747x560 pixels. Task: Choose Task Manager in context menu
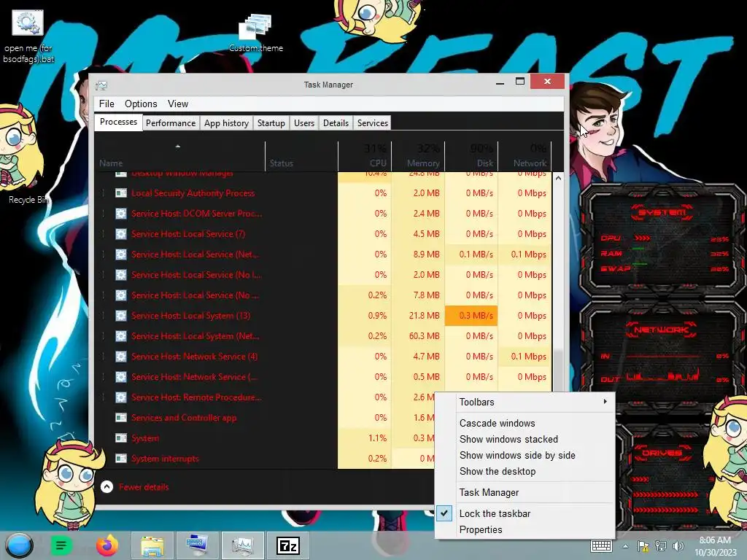525,492
